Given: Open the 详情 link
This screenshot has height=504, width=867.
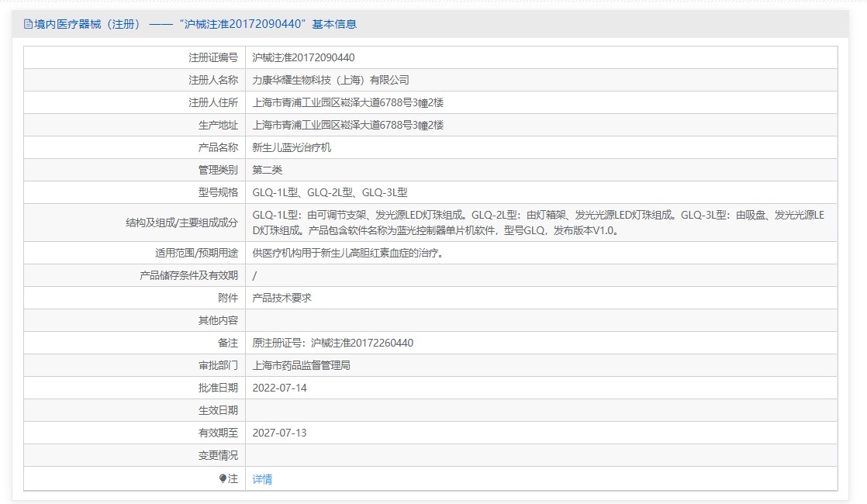Looking at the screenshot, I should click(x=262, y=479).
